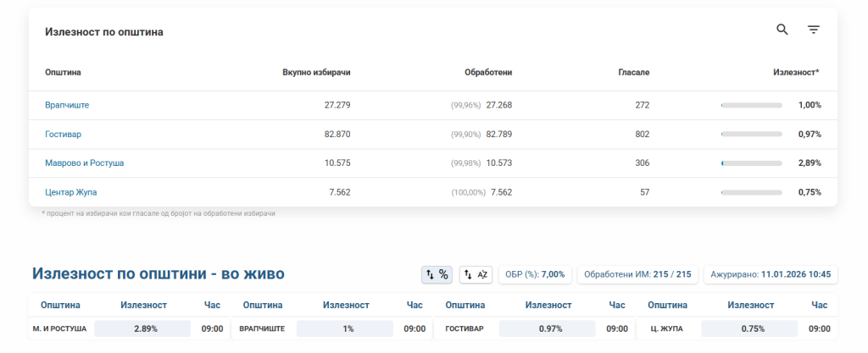Click the ОБР (%) 7,00% badge

pos(534,274)
